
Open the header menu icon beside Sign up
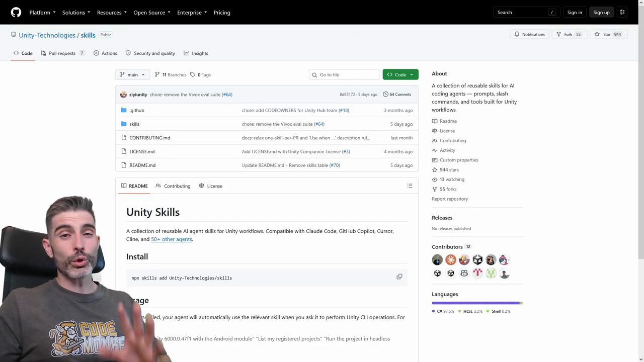point(622,12)
